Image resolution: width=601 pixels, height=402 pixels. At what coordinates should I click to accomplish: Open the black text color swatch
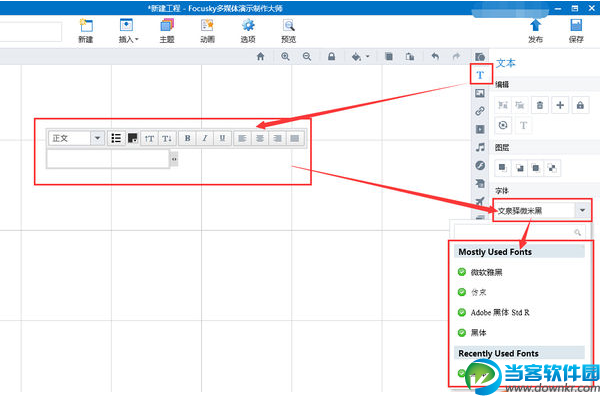point(133,138)
